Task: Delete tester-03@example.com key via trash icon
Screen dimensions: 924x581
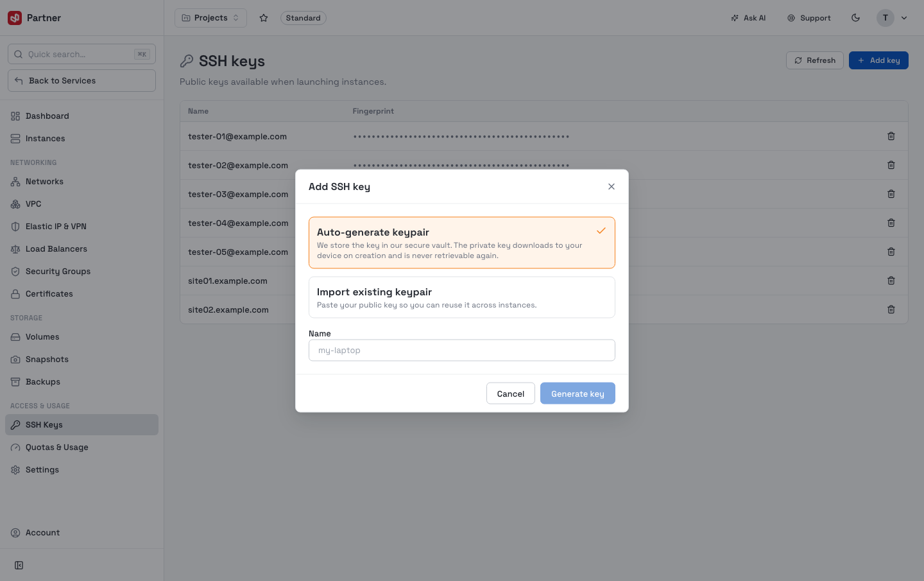Action: click(891, 194)
